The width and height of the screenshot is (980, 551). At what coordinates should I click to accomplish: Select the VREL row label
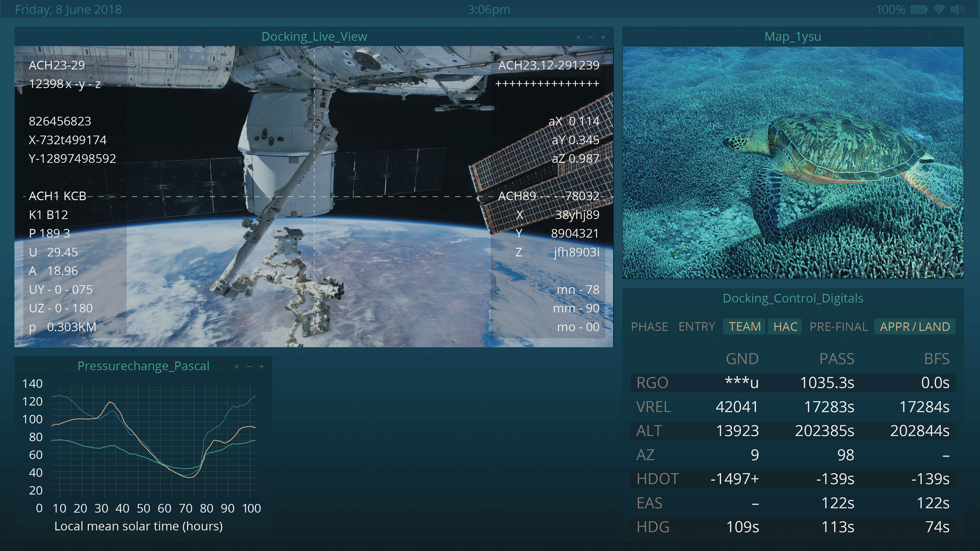tap(653, 407)
